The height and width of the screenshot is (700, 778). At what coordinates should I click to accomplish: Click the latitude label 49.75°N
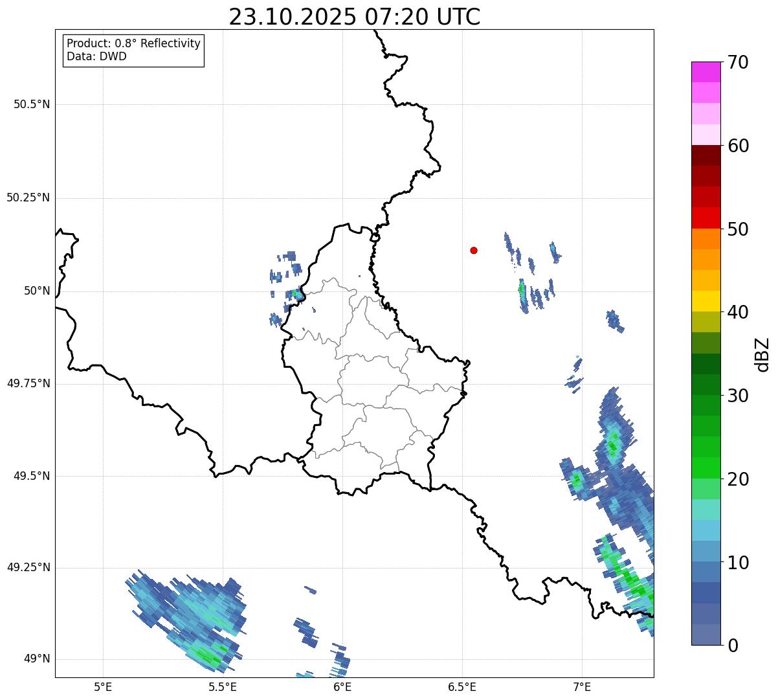28,383
